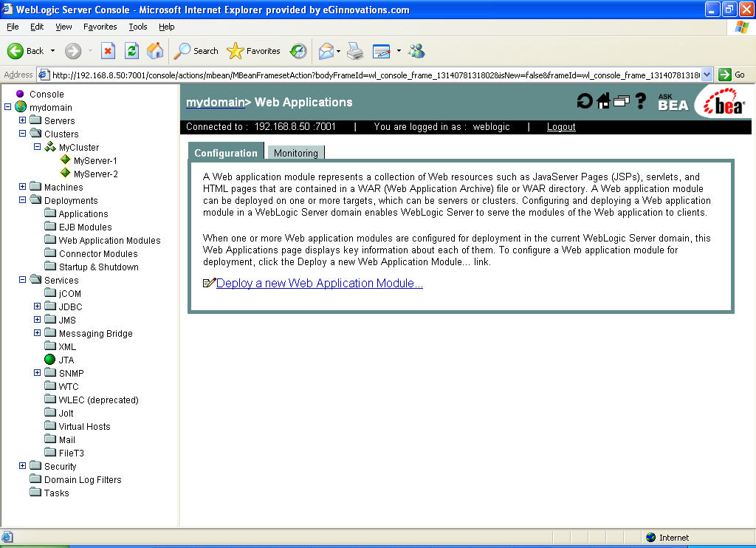Select Web Application Modules in tree
This screenshot has height=548, width=756.
(x=109, y=240)
